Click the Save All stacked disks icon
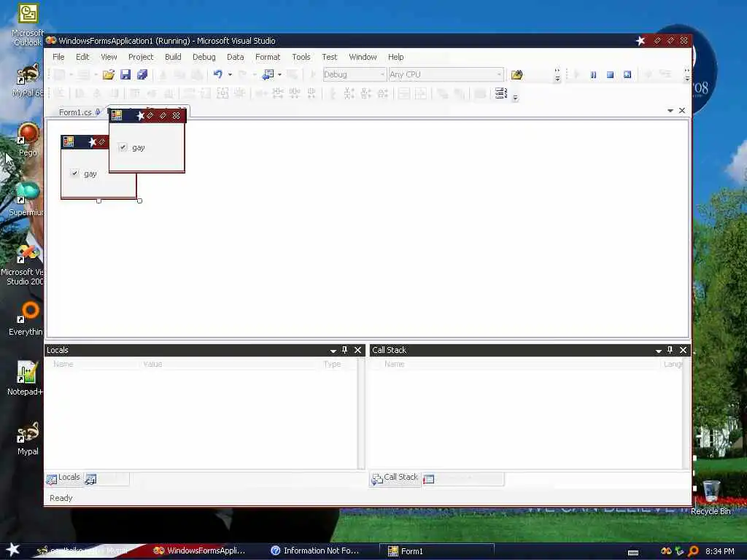The width and height of the screenshot is (747, 560). [x=142, y=74]
